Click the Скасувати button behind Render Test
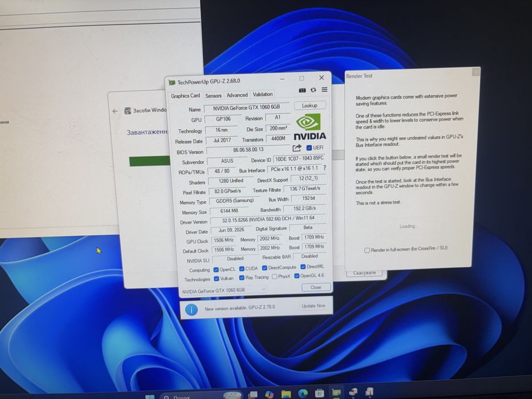 (364, 273)
